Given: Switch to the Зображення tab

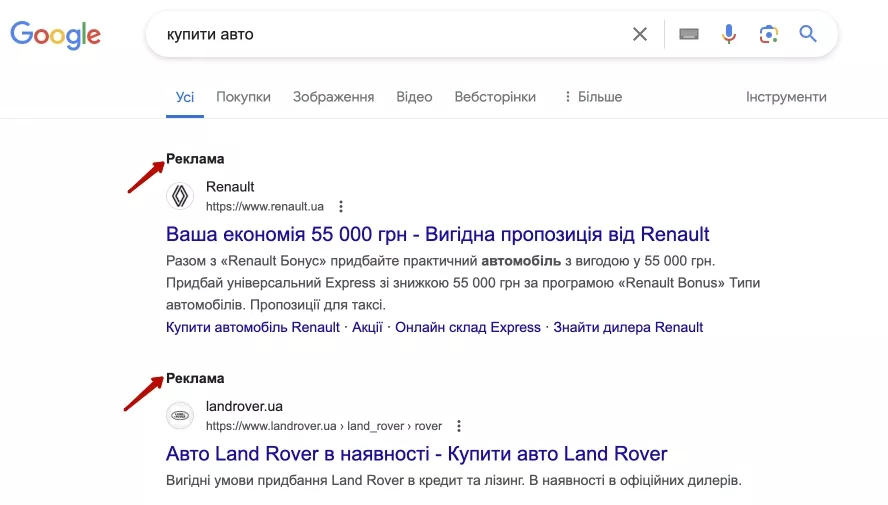Looking at the screenshot, I should (x=334, y=97).
